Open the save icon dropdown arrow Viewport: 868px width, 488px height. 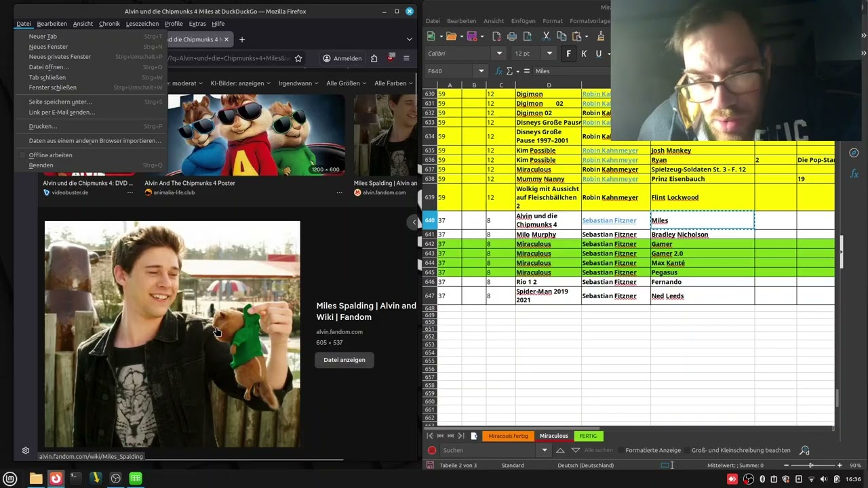481,36
